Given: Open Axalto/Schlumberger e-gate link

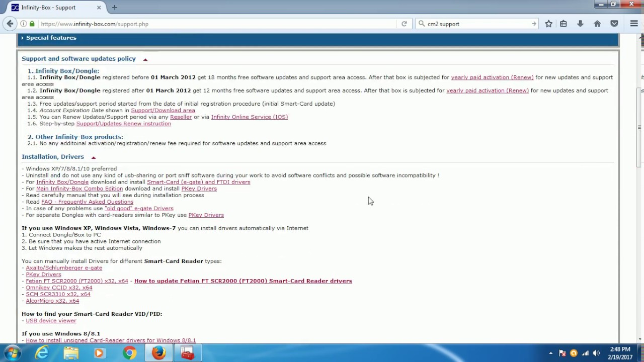Looking at the screenshot, I should click(x=64, y=267).
